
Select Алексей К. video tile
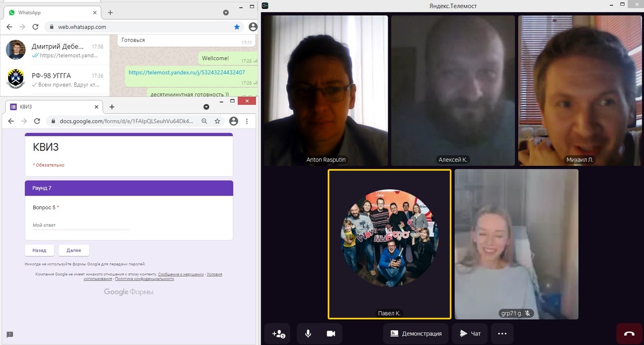tap(453, 90)
